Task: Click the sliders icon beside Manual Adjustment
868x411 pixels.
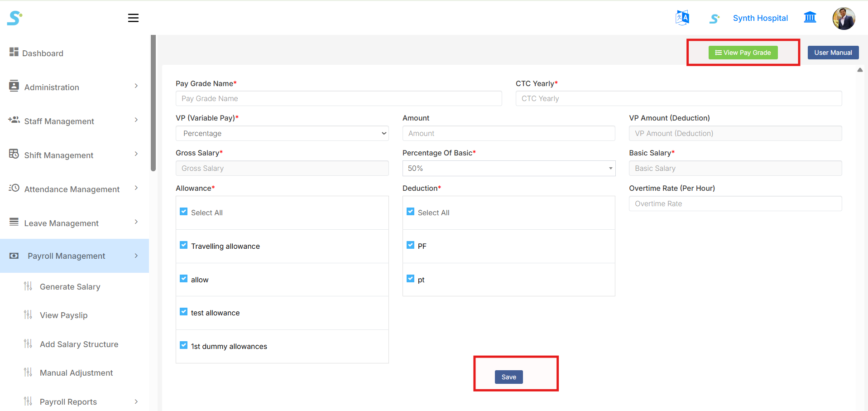Action: [x=28, y=372]
